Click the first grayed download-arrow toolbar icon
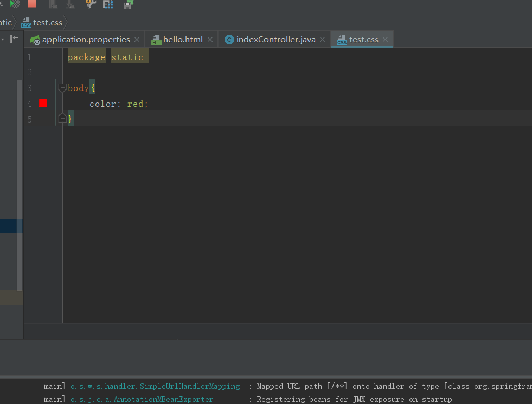The height and width of the screenshot is (404, 532). (53, 4)
